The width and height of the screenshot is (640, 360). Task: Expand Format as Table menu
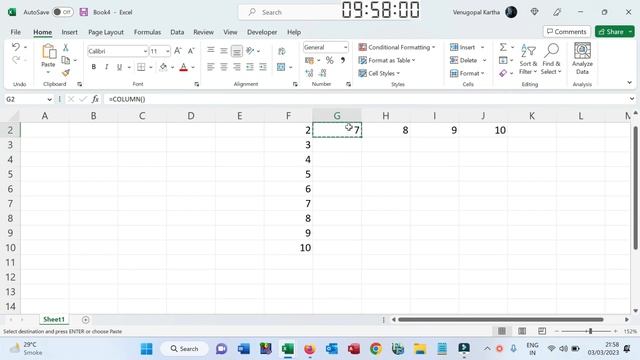click(x=387, y=60)
